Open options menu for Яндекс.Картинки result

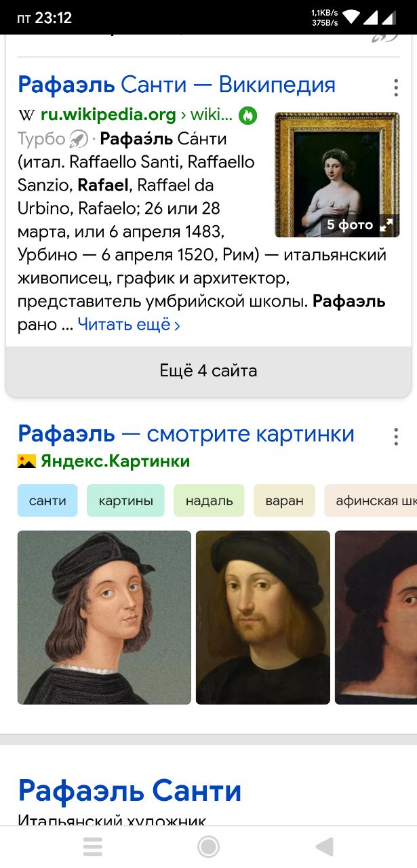click(396, 436)
